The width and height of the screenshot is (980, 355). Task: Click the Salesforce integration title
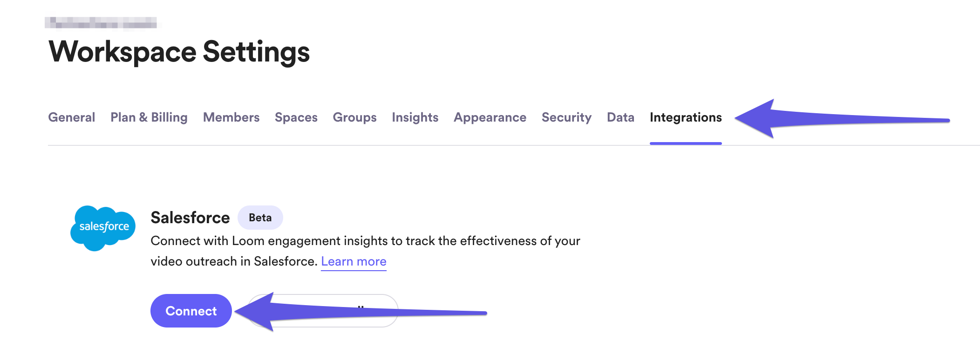click(190, 218)
